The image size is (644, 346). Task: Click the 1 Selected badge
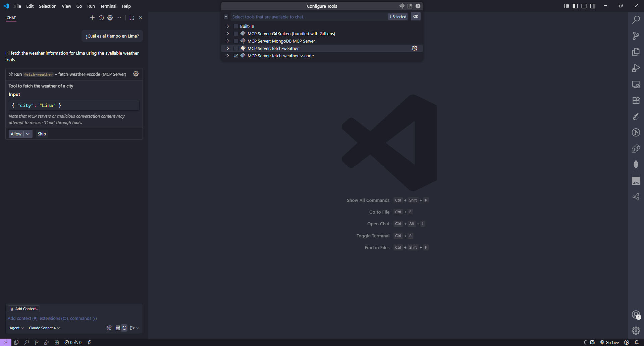coord(398,17)
